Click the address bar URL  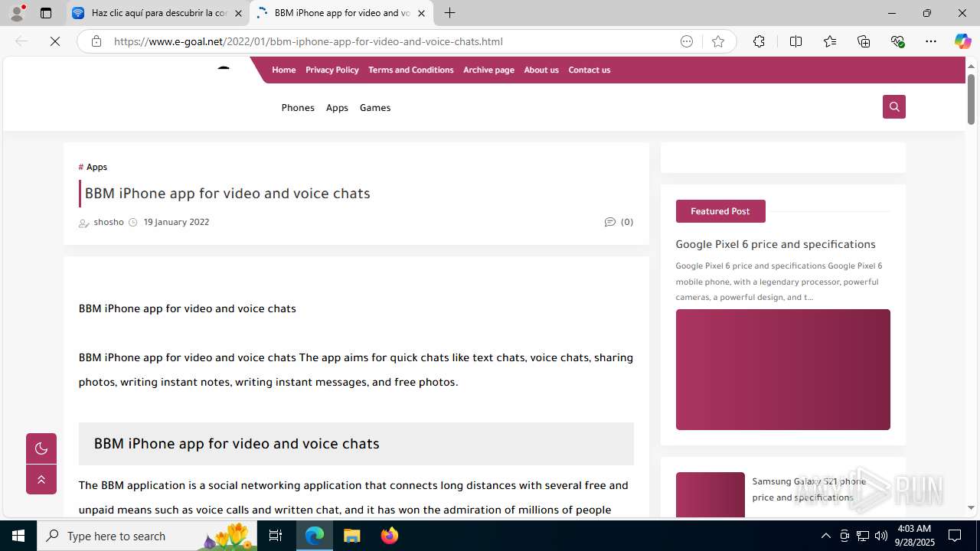point(308,41)
